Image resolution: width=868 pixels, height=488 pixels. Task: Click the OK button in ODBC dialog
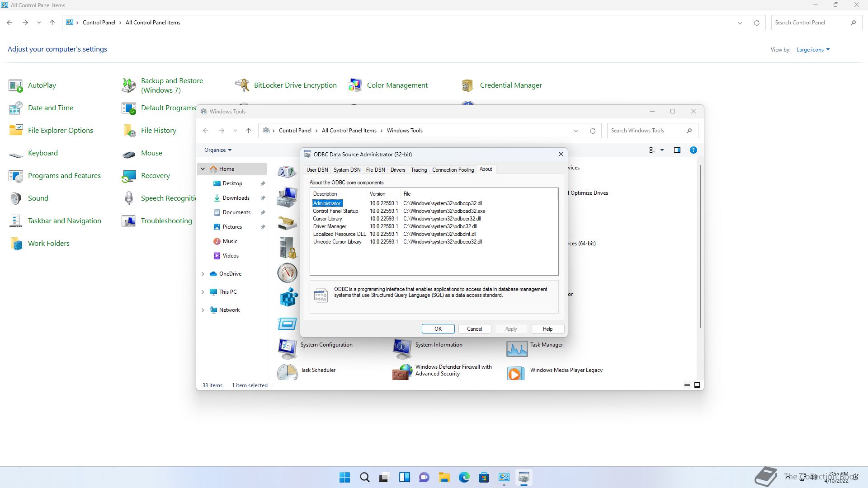[438, 329]
